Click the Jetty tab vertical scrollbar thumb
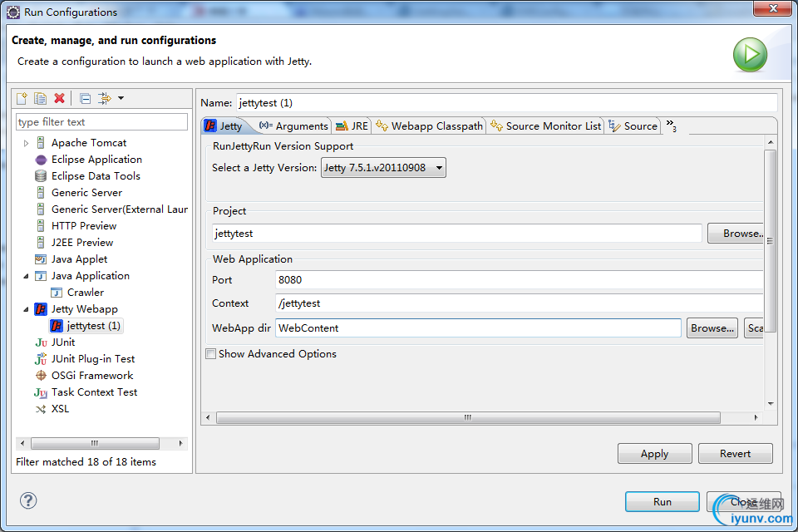Viewport: 798px width, 532px height. click(x=770, y=241)
